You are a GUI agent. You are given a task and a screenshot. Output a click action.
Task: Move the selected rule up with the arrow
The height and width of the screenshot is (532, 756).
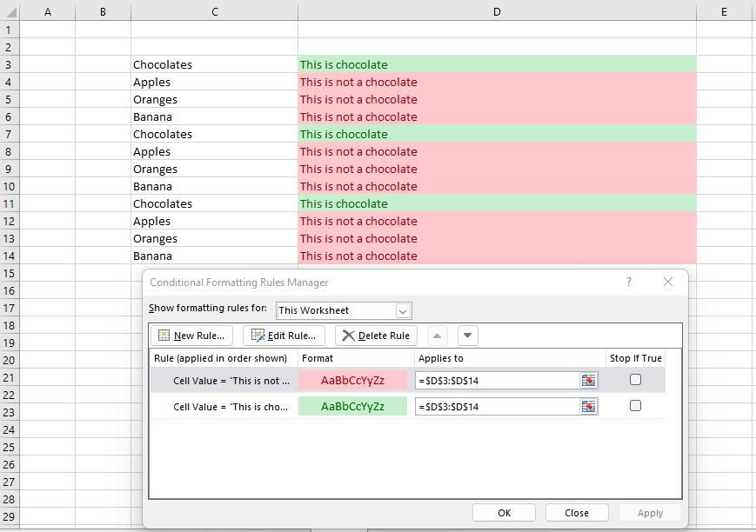[437, 335]
